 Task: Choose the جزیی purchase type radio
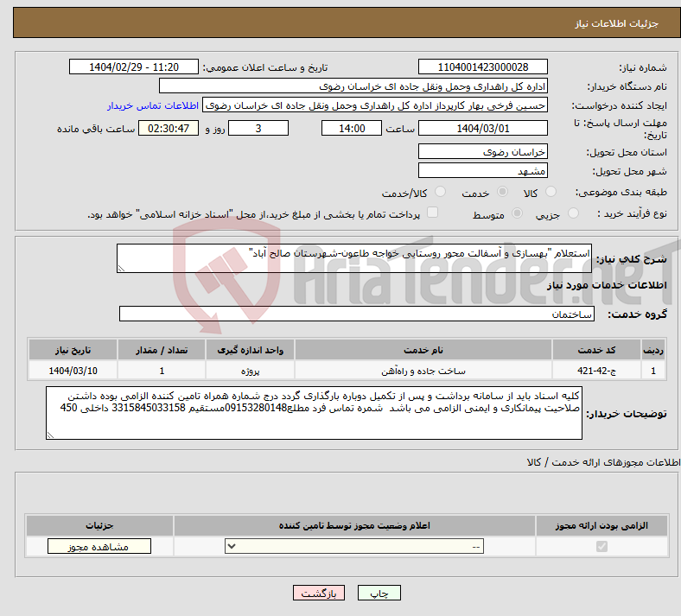point(573,213)
